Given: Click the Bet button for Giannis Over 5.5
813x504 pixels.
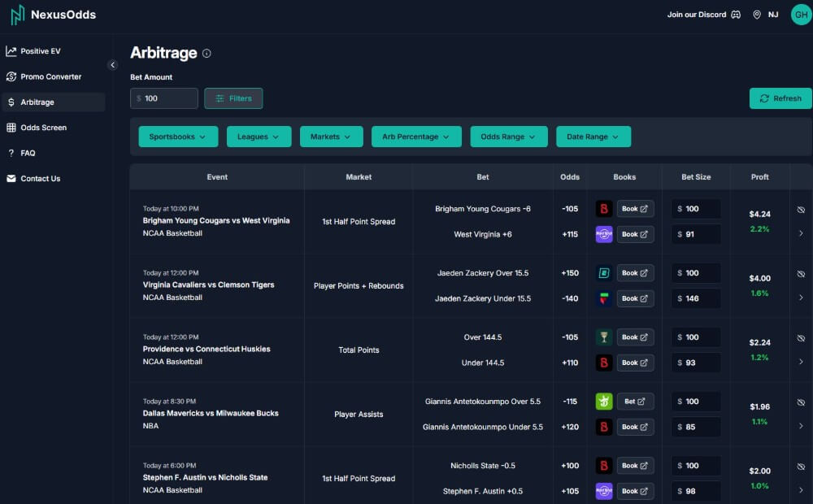Looking at the screenshot, I should pos(635,401).
